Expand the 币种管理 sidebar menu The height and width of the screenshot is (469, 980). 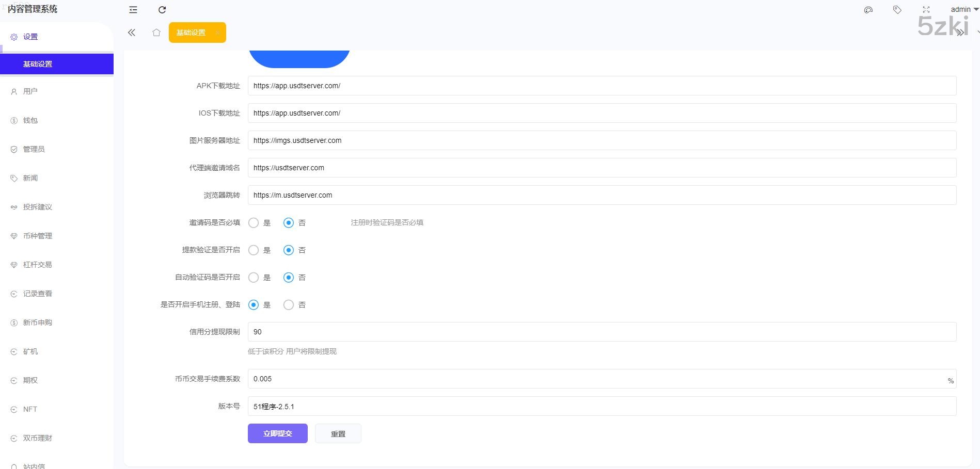[x=37, y=236]
